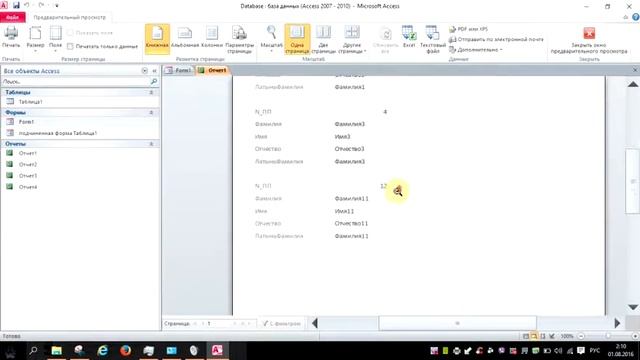Click horizontal scrollbar right arrow
The height and width of the screenshot is (360, 640).
tap(617, 323)
